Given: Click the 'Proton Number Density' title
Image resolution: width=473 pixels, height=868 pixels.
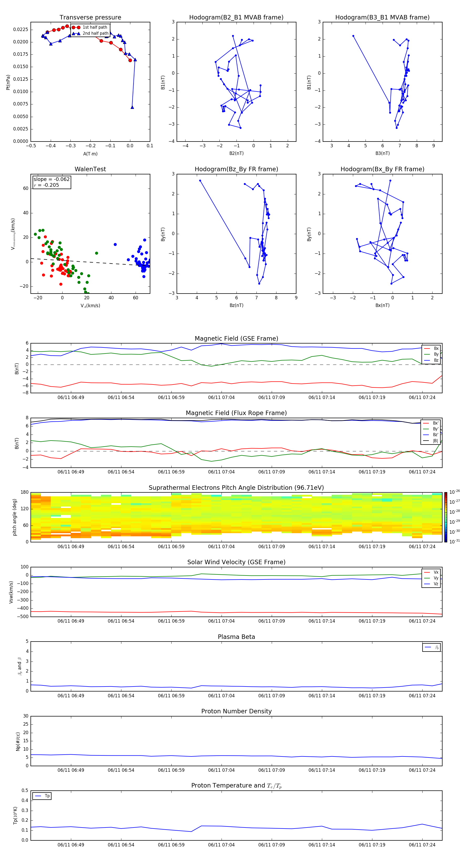Looking at the screenshot, I should [x=236, y=711].
